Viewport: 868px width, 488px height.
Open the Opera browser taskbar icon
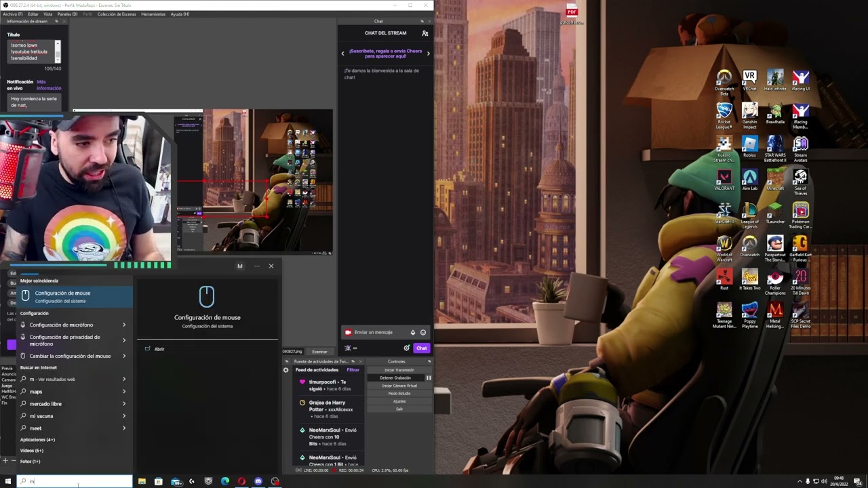[241, 481]
